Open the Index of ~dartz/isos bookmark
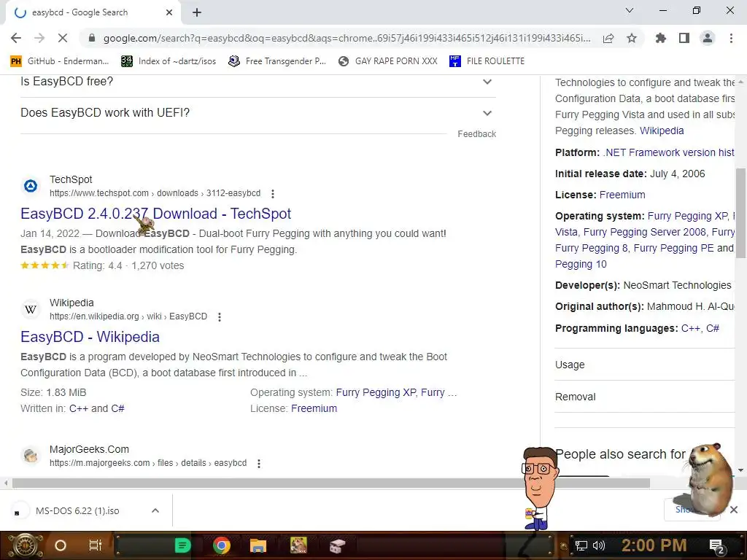Image resolution: width=747 pixels, height=560 pixels. (x=169, y=61)
